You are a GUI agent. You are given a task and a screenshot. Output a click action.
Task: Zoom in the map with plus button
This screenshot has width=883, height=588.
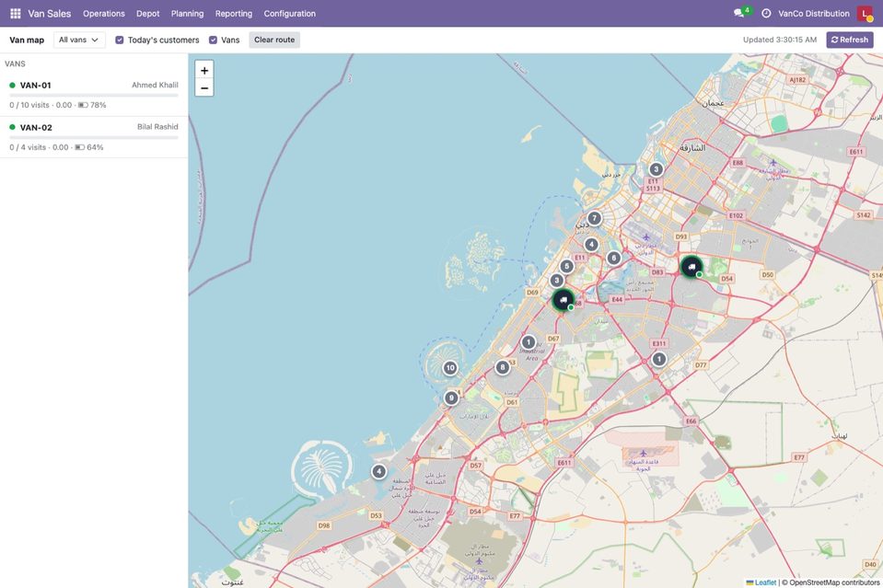coord(204,70)
